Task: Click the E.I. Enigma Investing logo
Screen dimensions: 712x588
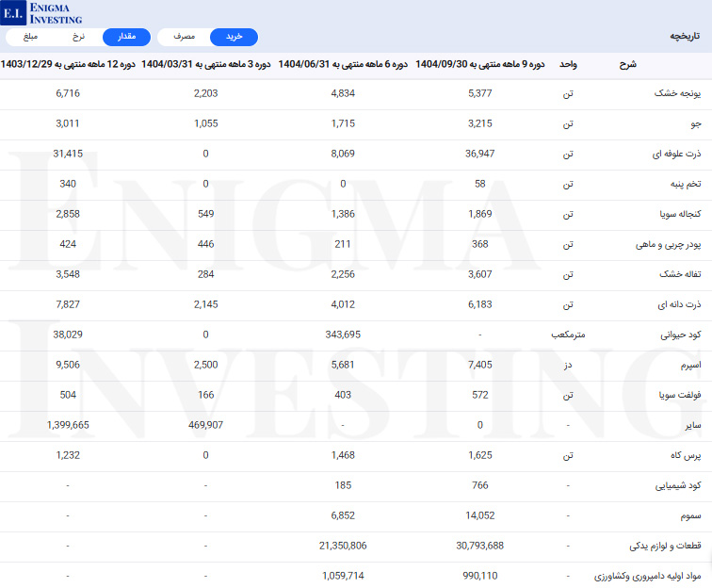Action: (42, 12)
